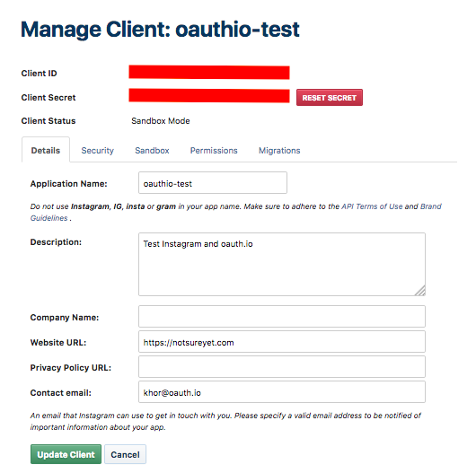Click the Sandbox Mode status text
The image size is (476, 473).
tap(161, 121)
